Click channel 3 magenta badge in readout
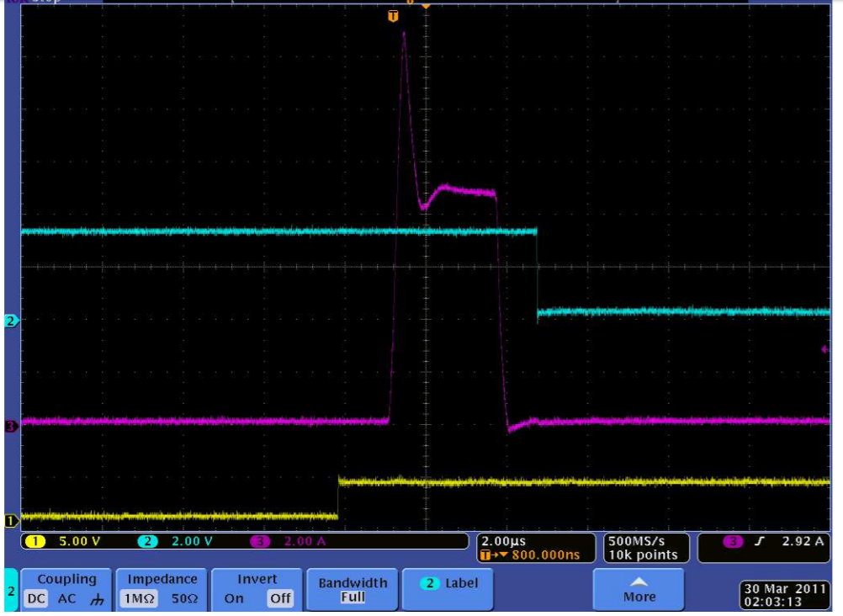843x616 pixels. click(x=260, y=541)
